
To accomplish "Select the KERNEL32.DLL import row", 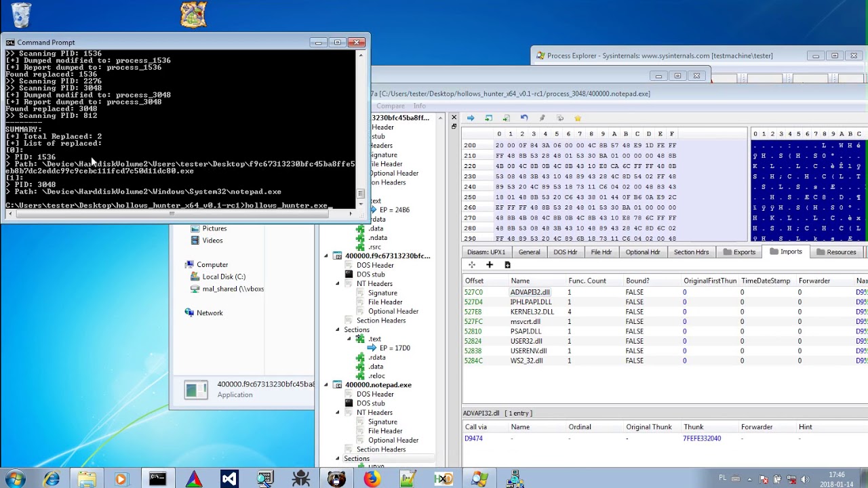I will click(665, 312).
